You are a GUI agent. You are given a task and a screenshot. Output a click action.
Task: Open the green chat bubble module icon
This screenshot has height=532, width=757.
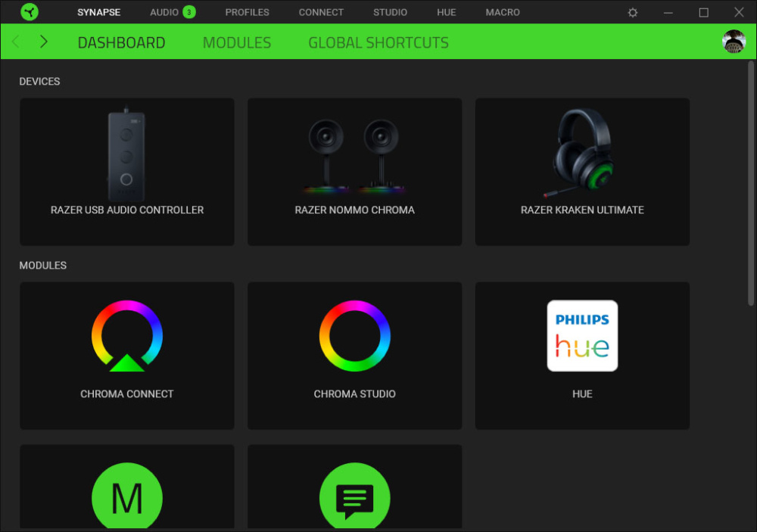point(355,496)
